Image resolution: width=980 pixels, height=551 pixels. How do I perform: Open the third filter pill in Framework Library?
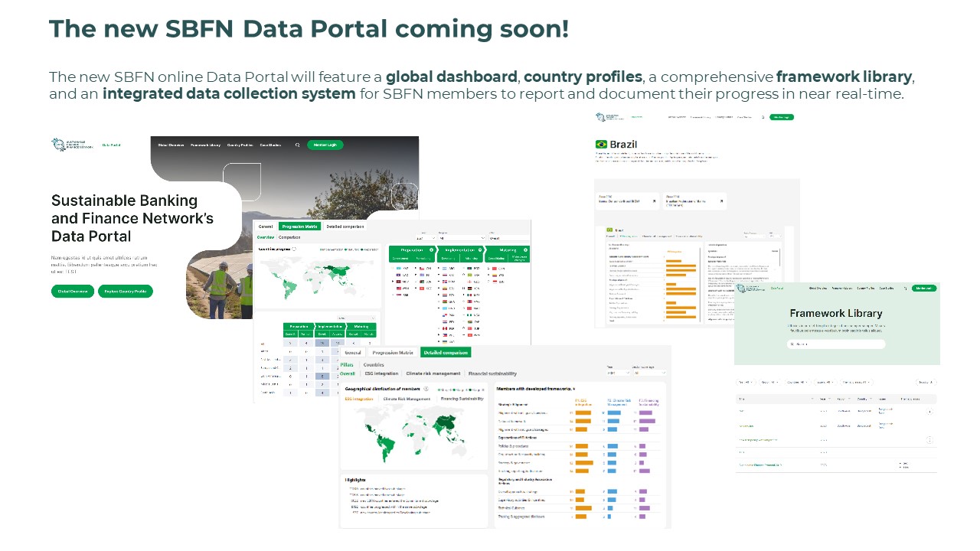click(797, 382)
